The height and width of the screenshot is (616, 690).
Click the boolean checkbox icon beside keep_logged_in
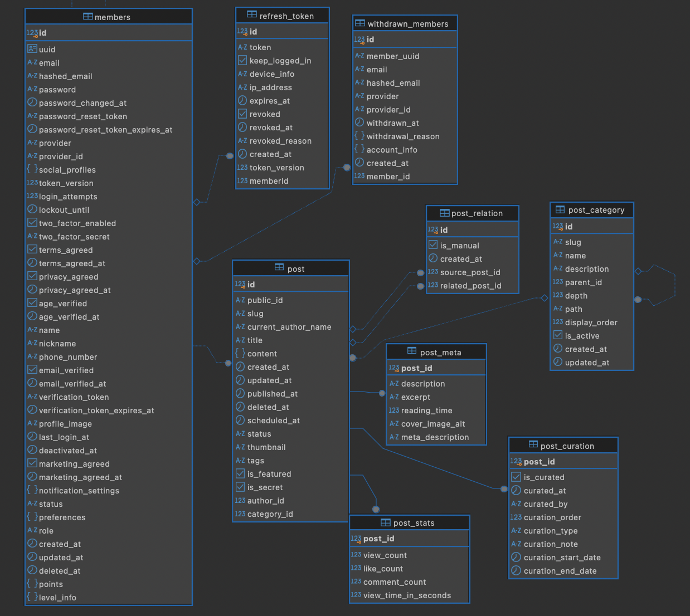(x=242, y=60)
